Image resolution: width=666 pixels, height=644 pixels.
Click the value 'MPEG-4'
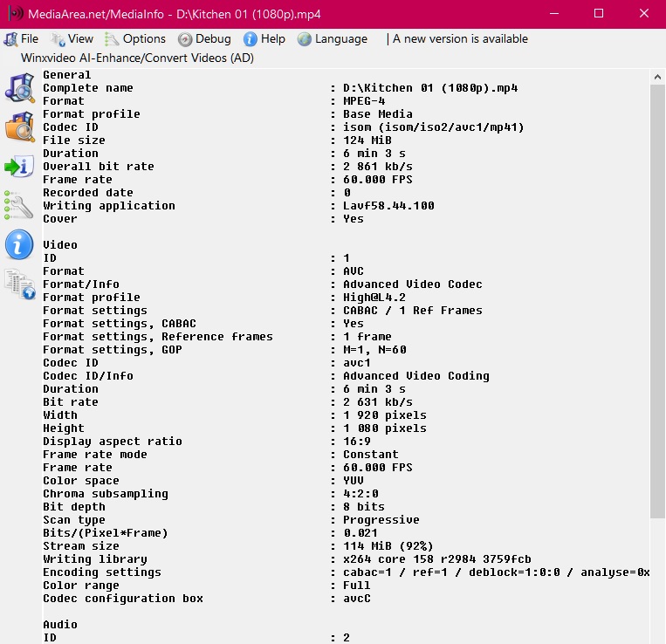(x=364, y=101)
